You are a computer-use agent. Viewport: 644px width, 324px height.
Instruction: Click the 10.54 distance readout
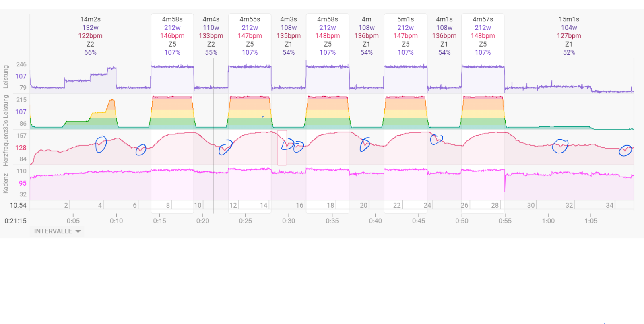tap(18, 205)
